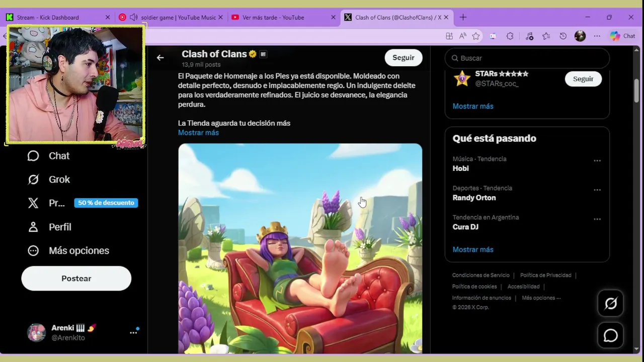Open the affiliate badge beside the Clash of Clans name

click(263, 54)
